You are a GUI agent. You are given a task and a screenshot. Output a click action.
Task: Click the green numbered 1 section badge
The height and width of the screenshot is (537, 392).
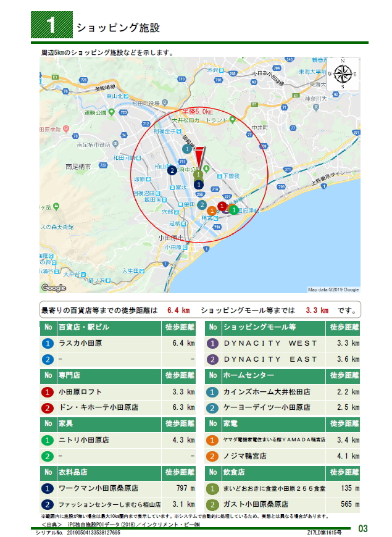coord(52,25)
